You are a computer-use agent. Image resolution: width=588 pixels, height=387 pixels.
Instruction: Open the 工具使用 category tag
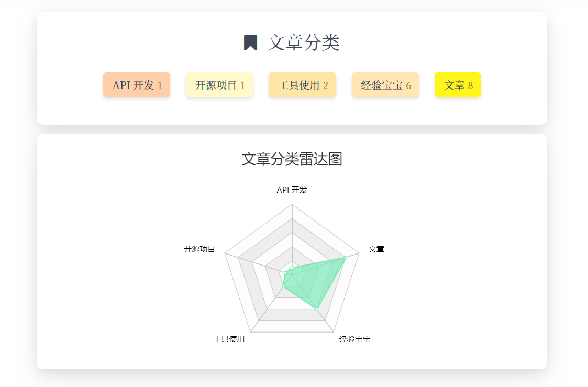302,85
